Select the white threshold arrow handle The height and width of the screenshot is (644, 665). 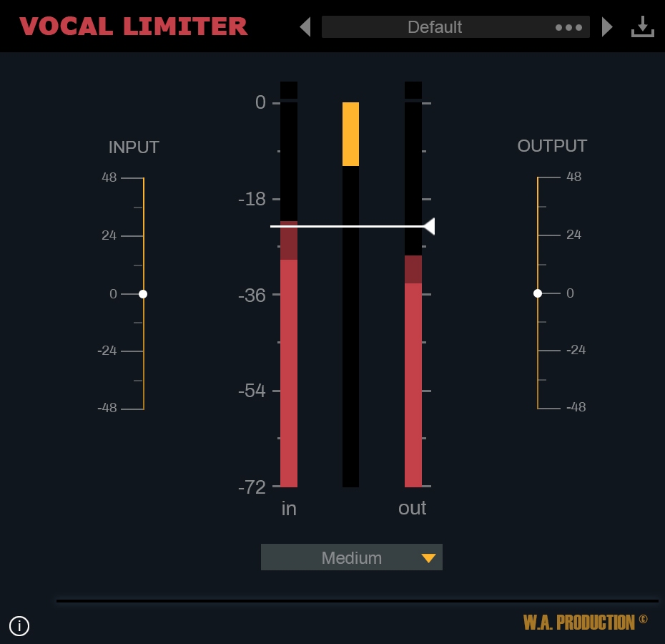click(x=430, y=226)
